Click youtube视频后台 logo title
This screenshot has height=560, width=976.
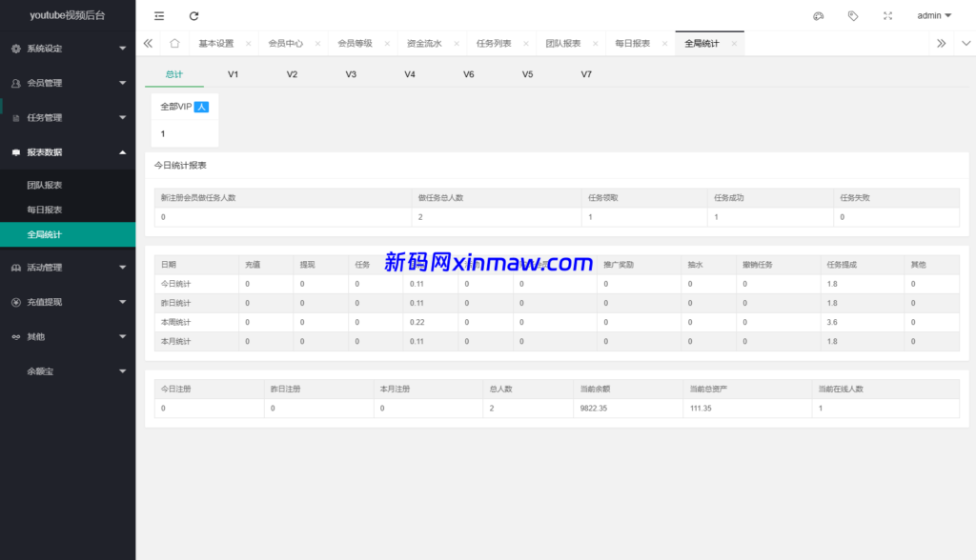tap(68, 15)
